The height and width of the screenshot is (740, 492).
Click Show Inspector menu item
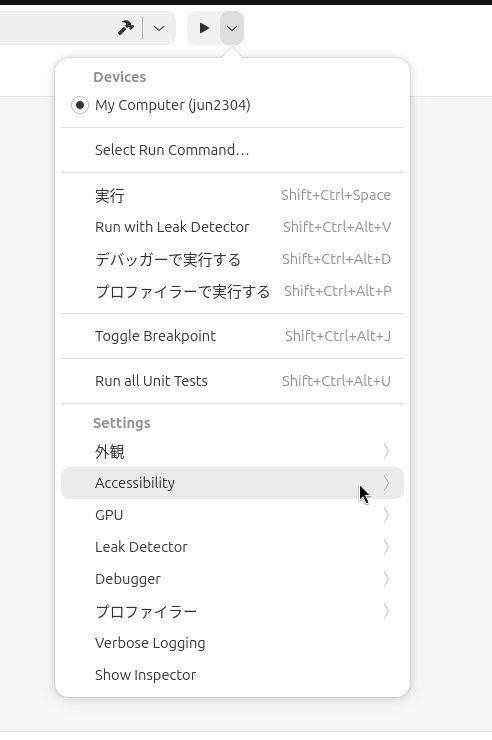tap(232, 675)
